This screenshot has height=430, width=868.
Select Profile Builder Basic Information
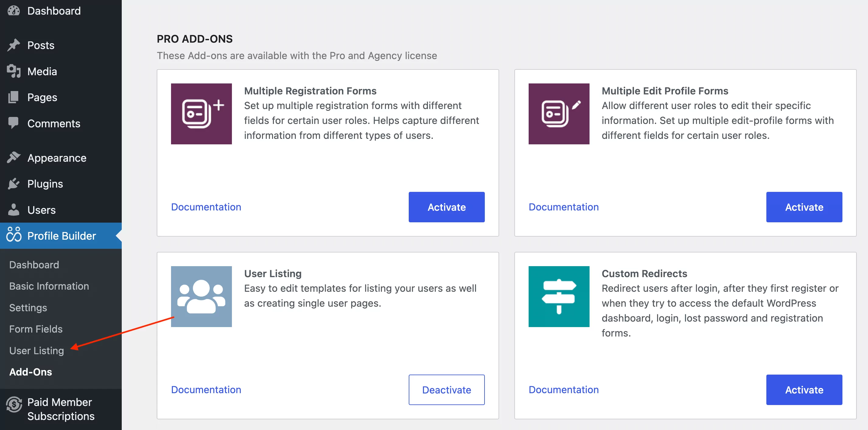tap(49, 286)
